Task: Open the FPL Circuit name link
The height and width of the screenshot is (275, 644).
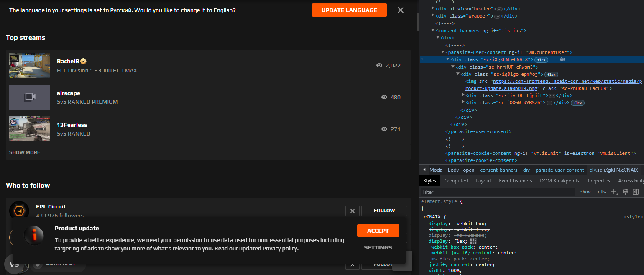Action: coord(51,206)
